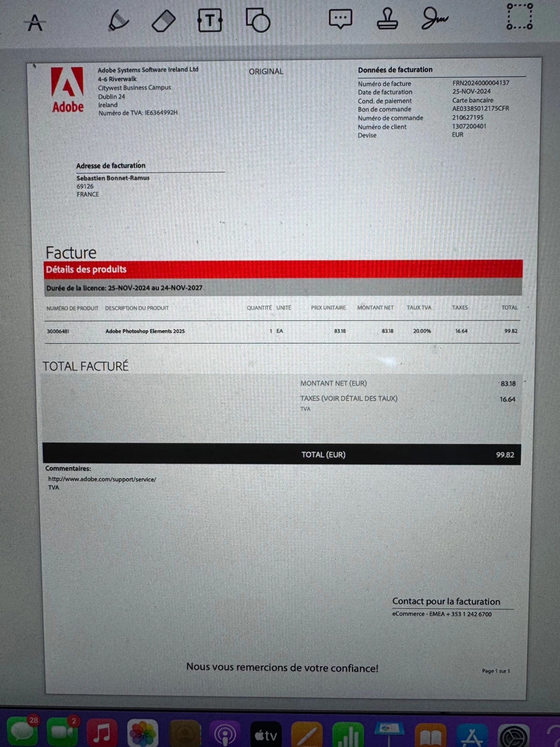Image resolution: width=560 pixels, height=747 pixels.
Task: Launch FaceTime from the Dock
Action: pyautogui.click(x=62, y=731)
